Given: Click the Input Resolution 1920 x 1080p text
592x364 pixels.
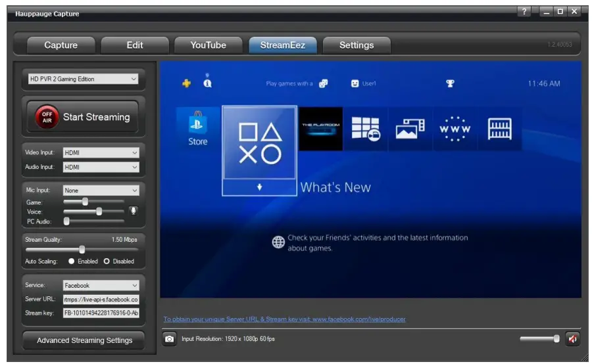Looking at the screenshot, I should coord(228,339).
